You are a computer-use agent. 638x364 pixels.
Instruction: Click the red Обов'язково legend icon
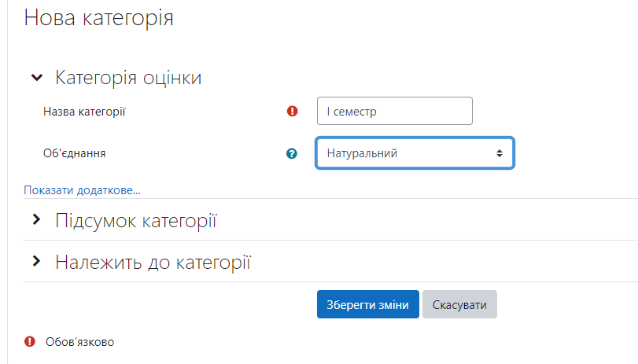point(30,341)
